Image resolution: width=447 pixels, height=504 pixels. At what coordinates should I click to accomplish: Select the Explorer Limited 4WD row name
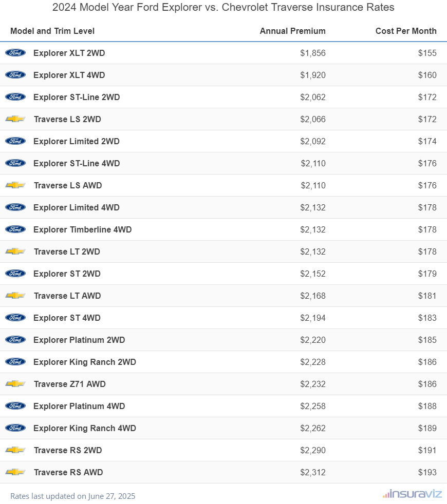coord(77,207)
